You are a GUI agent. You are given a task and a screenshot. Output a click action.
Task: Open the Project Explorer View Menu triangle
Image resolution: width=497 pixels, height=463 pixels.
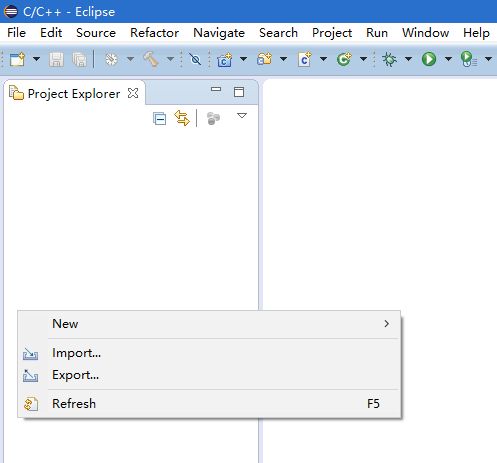[242, 116]
